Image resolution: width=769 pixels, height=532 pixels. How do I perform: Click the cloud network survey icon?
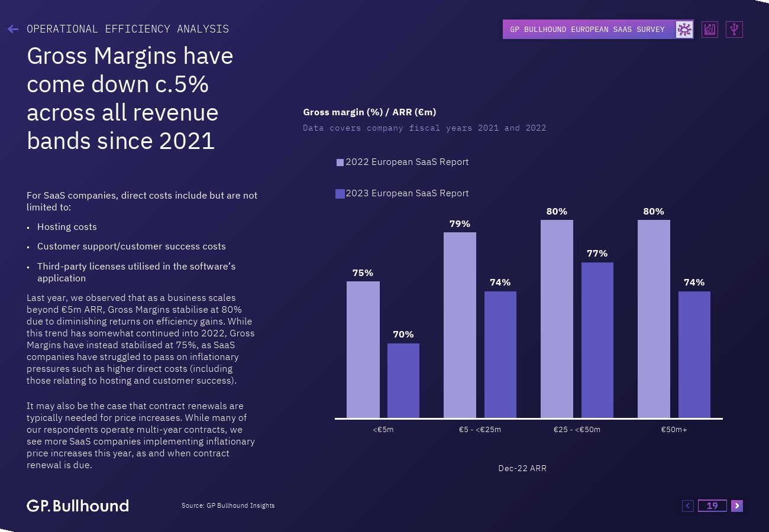pos(684,30)
